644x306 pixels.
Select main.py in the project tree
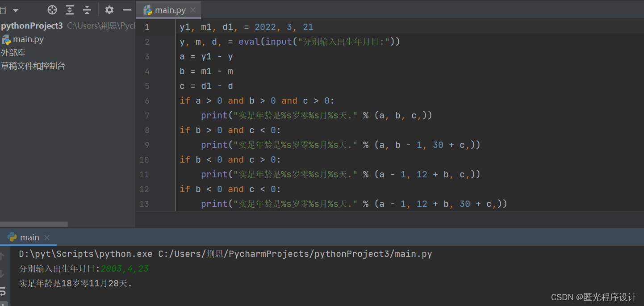[29, 39]
